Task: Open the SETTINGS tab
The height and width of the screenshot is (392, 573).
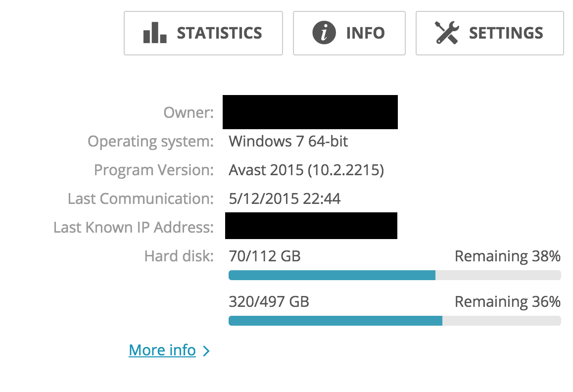Action: coord(490,33)
